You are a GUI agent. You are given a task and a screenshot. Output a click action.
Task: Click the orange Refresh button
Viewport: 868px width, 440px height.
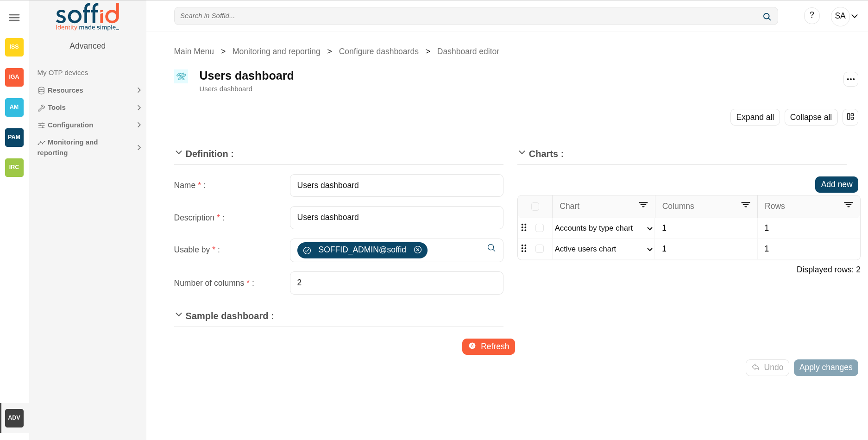[x=488, y=346]
